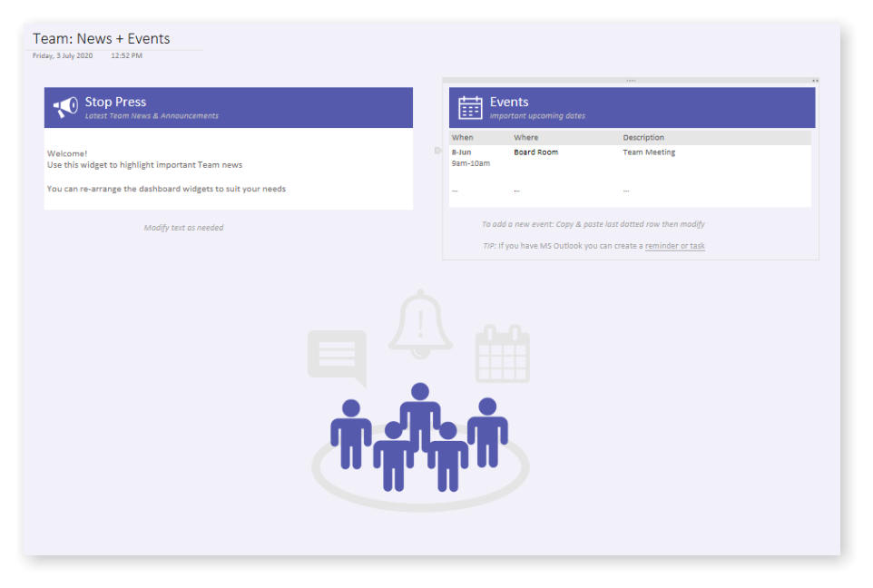Click 'To add a new event' instruction text

(593, 224)
